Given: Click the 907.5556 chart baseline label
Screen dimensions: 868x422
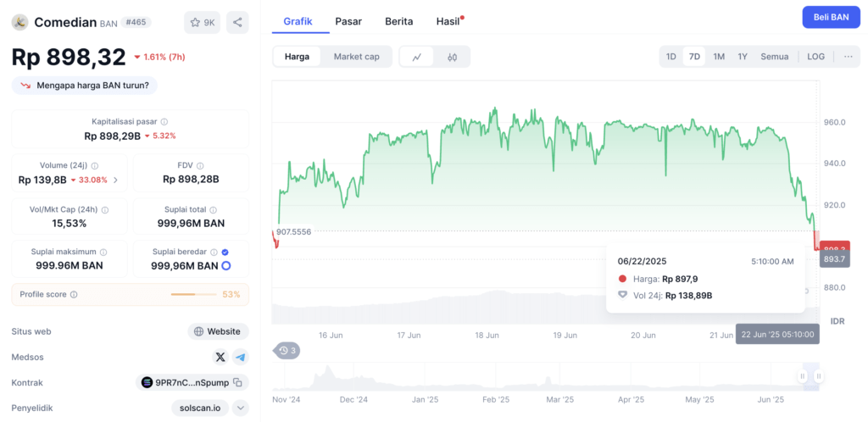Looking at the screenshot, I should (x=293, y=231).
